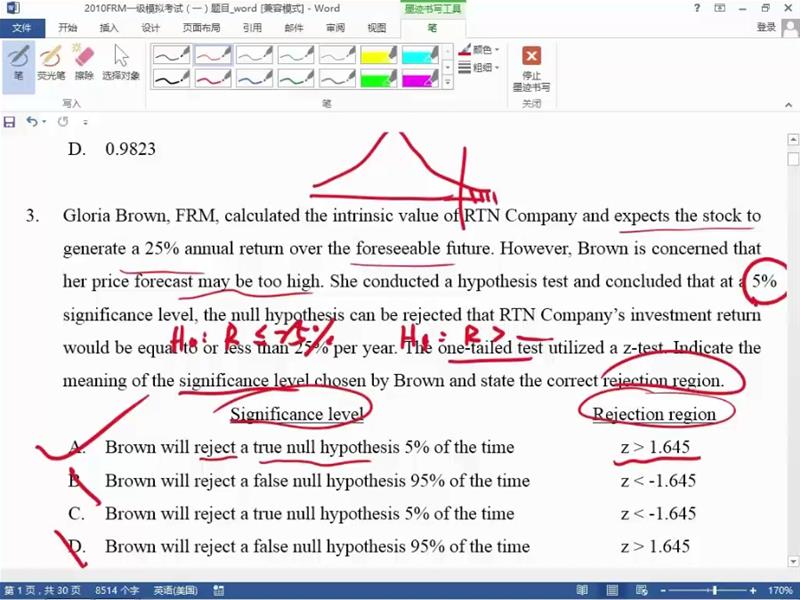Open the pen Thickness (粗细) dropdown
Image resolution: width=800 pixels, height=600 pixels.
[x=480, y=68]
